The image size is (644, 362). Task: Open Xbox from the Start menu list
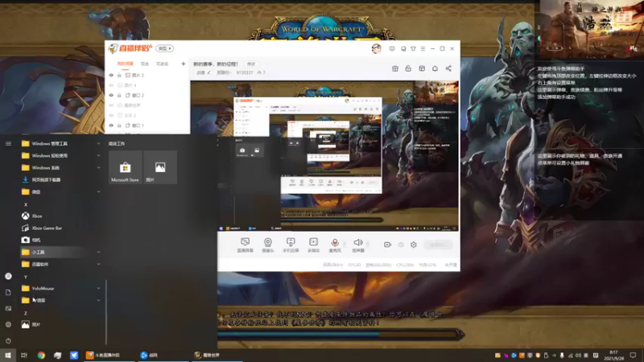[x=61, y=216]
